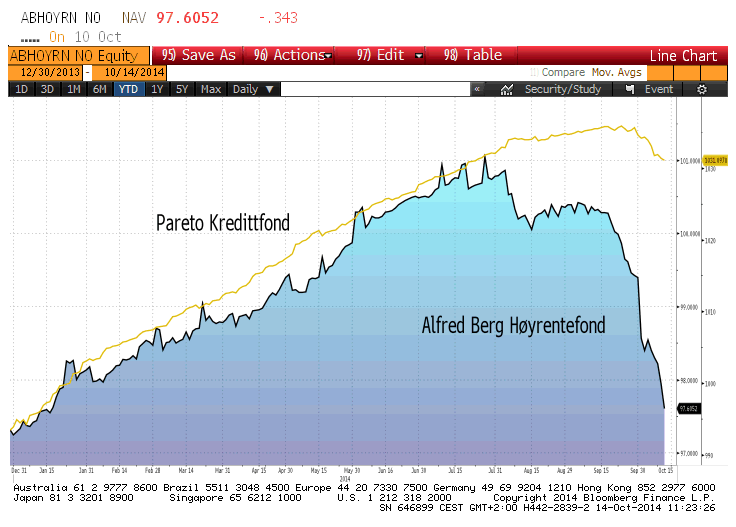Click the NAV value 97.6052 in header
The image size is (736, 527).
click(x=187, y=18)
